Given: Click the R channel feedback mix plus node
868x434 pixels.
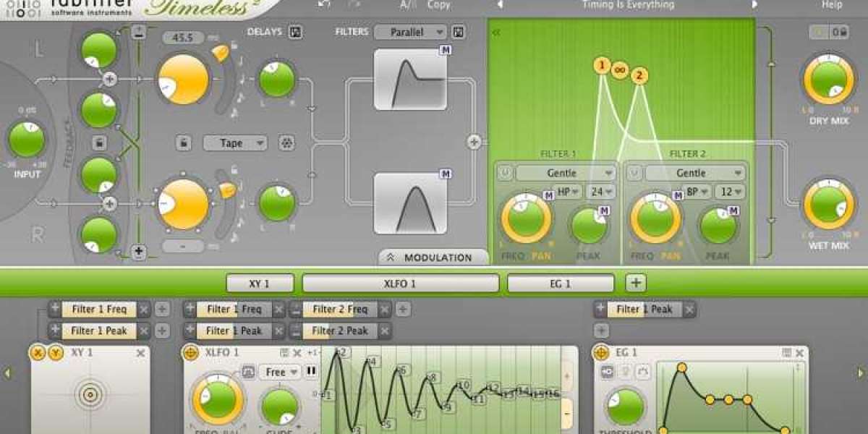Looking at the screenshot, I should 109,205.
